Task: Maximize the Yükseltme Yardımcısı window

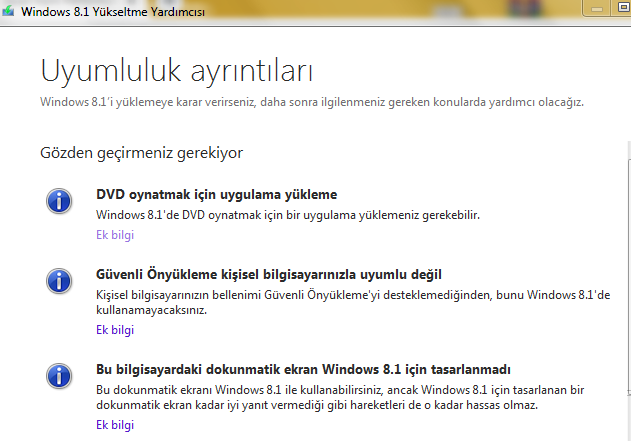Action: pyautogui.click(x=621, y=9)
